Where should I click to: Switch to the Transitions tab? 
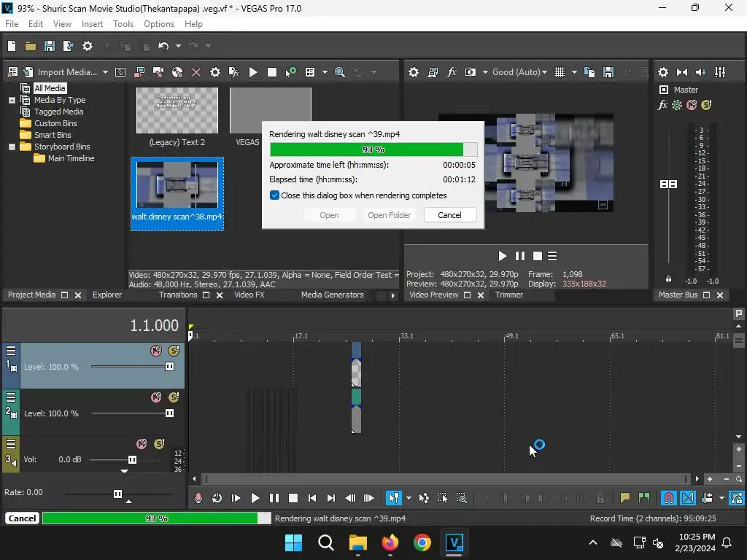(x=178, y=295)
